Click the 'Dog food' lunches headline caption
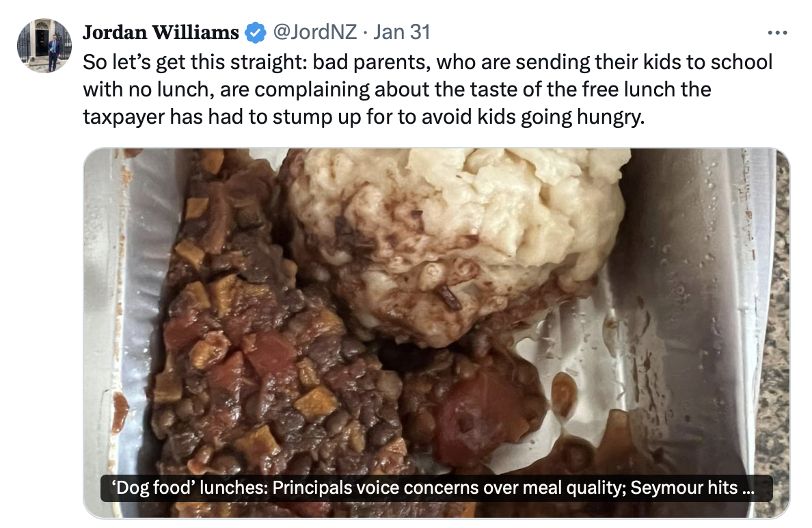The height and width of the screenshot is (528, 812). tap(436, 488)
